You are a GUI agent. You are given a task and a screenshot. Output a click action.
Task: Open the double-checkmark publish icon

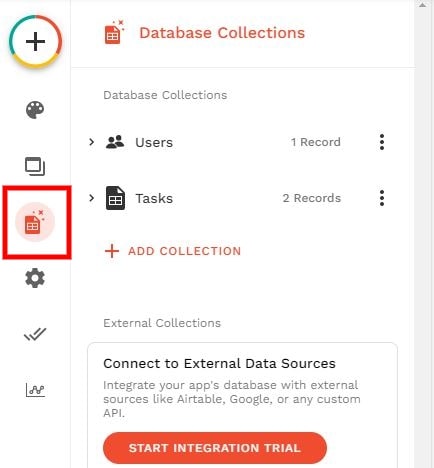click(x=35, y=334)
